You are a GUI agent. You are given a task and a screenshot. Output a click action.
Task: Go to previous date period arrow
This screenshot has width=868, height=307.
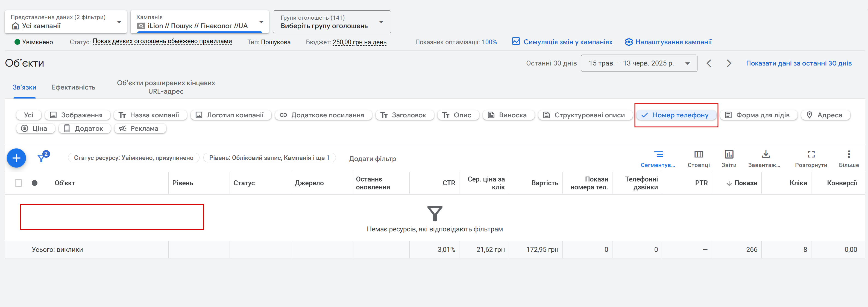(709, 63)
